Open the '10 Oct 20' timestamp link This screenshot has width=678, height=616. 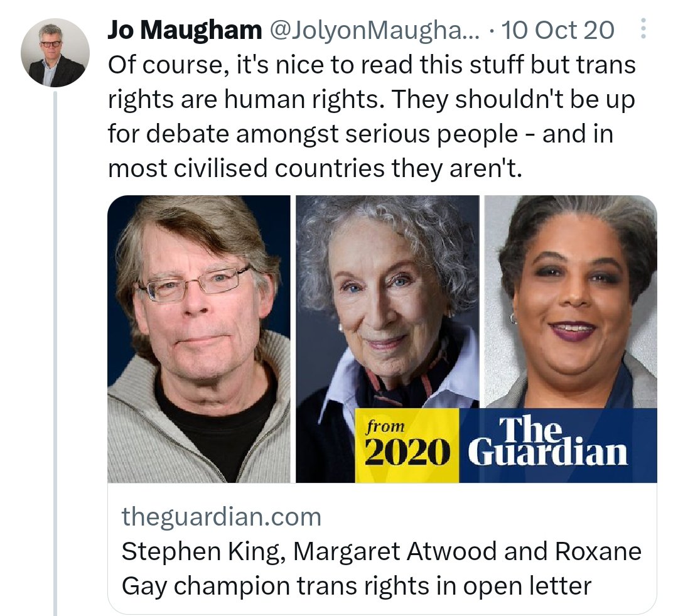[558, 30]
